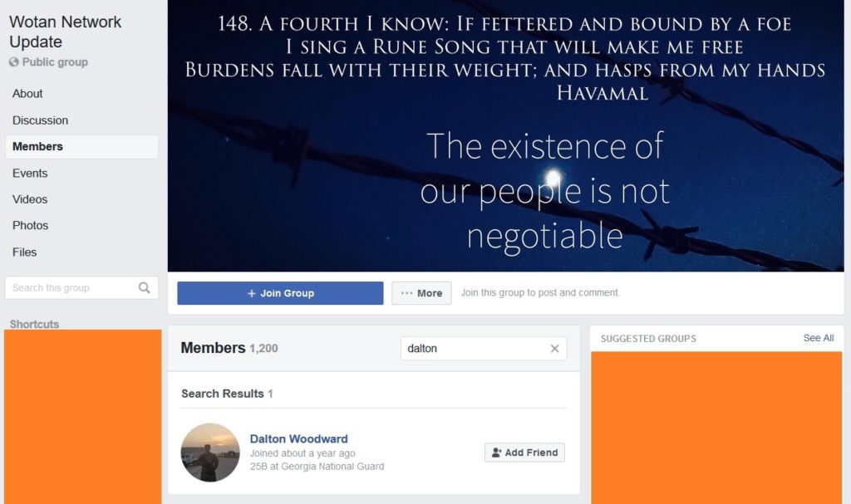The height and width of the screenshot is (504, 851).
Task: Open the group's Videos section
Action: [x=30, y=199]
